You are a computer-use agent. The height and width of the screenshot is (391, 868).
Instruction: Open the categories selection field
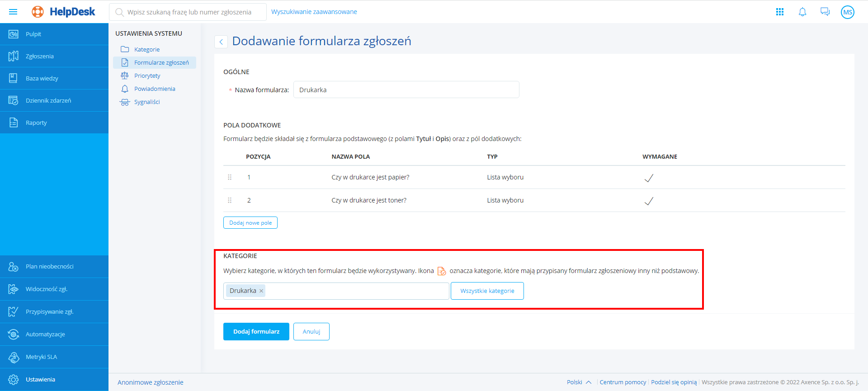tap(357, 291)
